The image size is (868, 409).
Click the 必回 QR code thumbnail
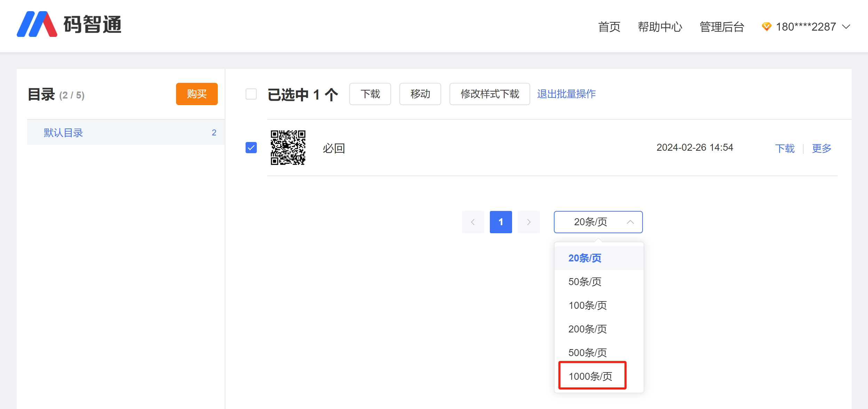[x=288, y=148]
